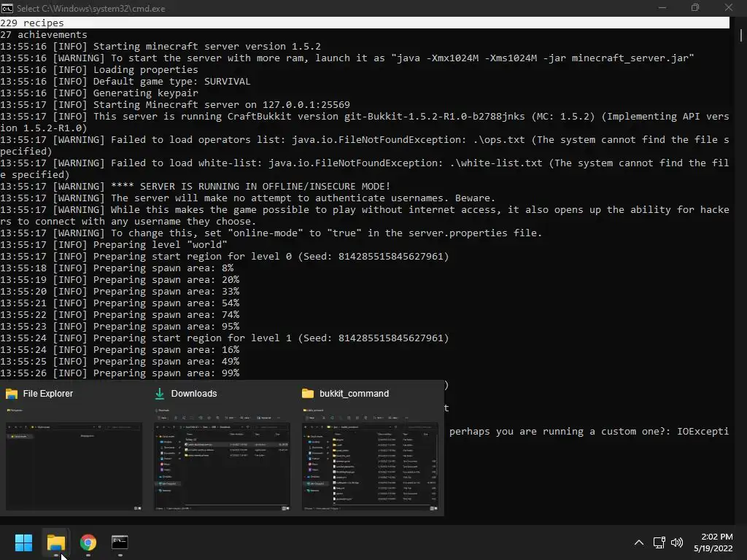Image resolution: width=747 pixels, height=560 pixels.
Task: Click the bukkit_command preview folder icon
Action: tap(308, 393)
